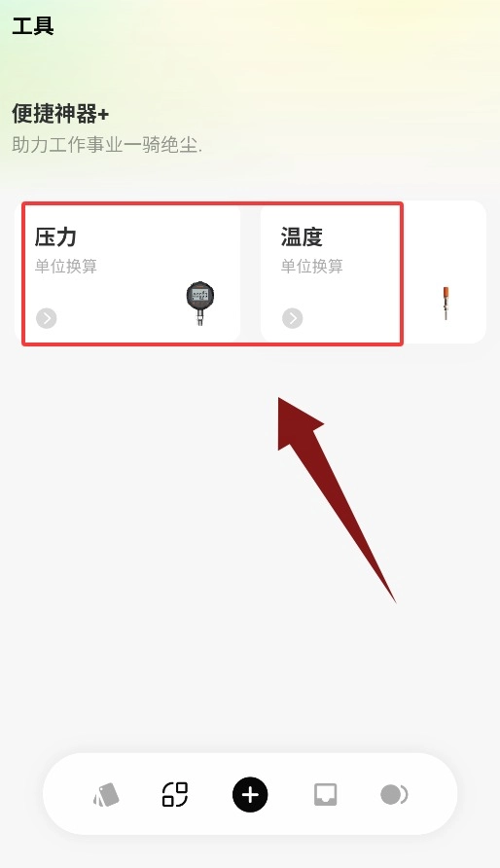Open the 温度 card via its arrow
Screen dimensions: 500x868
point(293,318)
